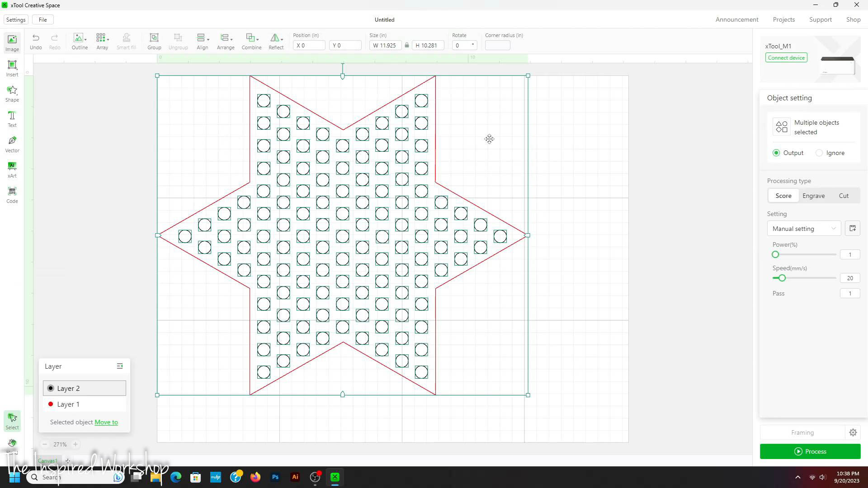The image size is (868, 488).
Task: Switch selection to Ignore
Action: (x=819, y=153)
